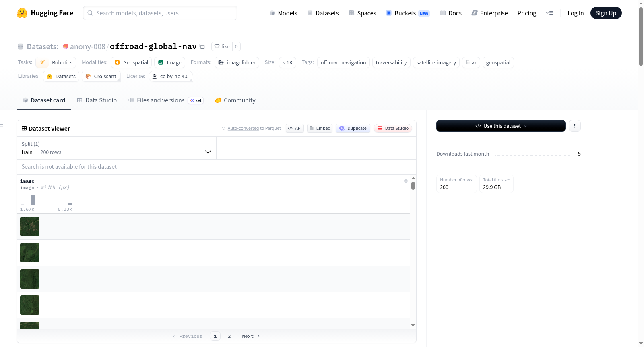Viewport: 644px width, 347px height.
Task: Expand the more navigation menu icon
Action: coord(549,13)
